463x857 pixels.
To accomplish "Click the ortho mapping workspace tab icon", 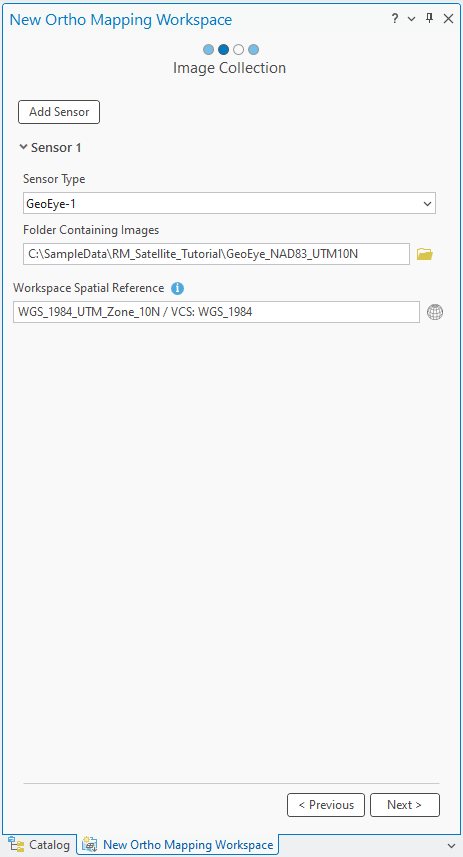I will [89, 844].
